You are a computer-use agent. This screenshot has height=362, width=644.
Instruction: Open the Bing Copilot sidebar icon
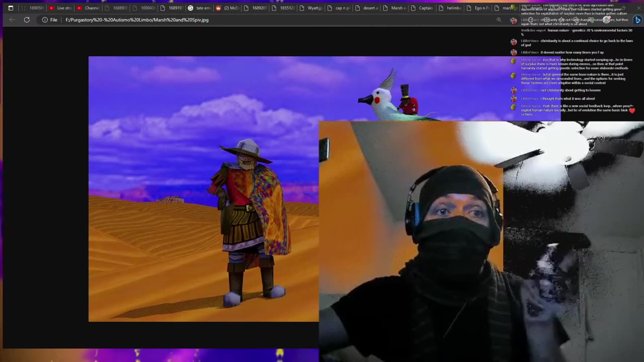point(637,20)
